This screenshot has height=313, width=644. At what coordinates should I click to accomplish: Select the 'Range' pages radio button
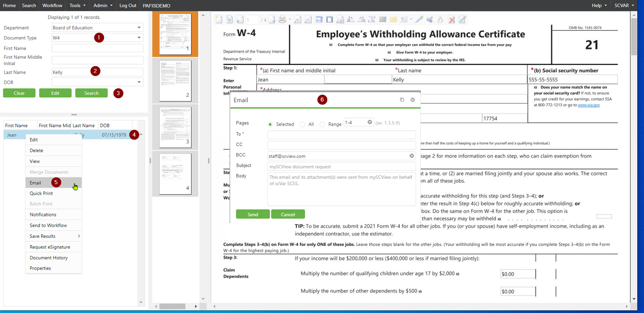(322, 124)
